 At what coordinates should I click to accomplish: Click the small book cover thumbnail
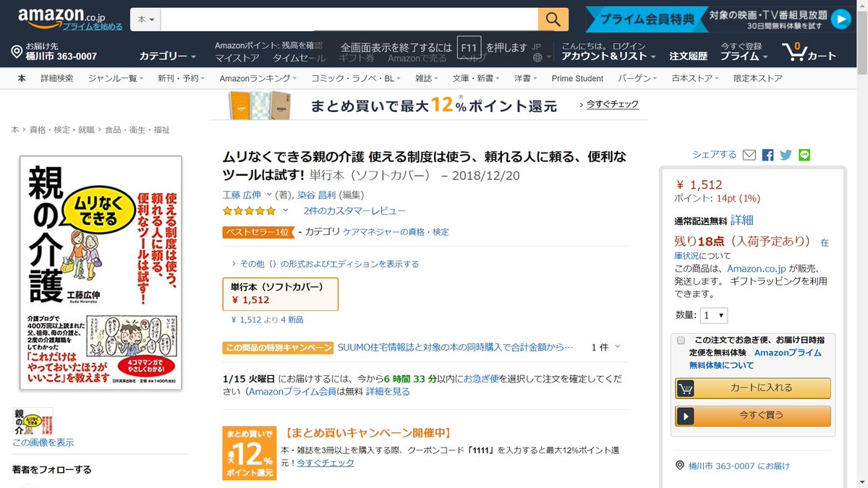pyautogui.click(x=33, y=421)
